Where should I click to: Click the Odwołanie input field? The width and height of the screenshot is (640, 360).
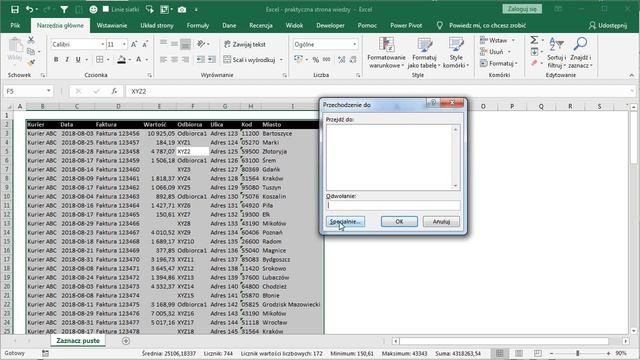[x=393, y=205]
